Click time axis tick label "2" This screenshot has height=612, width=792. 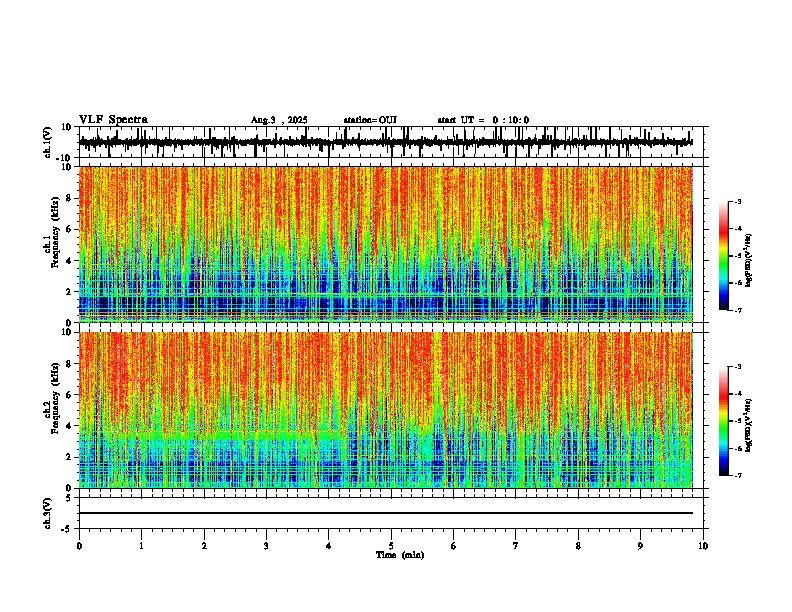pyautogui.click(x=204, y=546)
